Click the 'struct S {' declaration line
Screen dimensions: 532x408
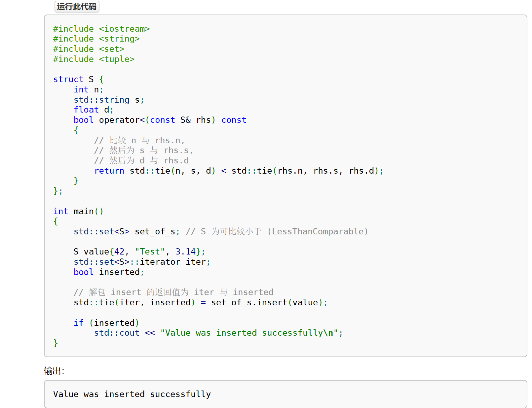coord(78,80)
